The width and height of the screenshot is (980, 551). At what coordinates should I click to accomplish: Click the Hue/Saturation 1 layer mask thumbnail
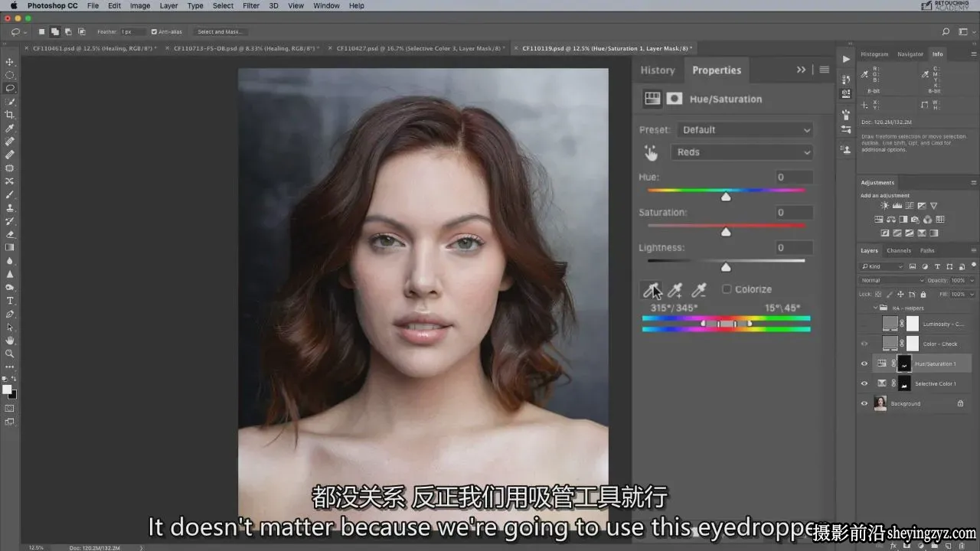click(x=904, y=364)
